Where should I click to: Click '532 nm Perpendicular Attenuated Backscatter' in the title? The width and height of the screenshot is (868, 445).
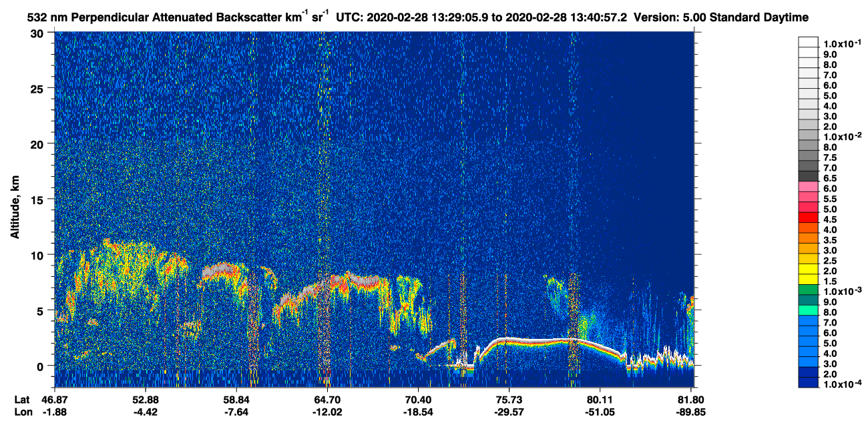155,17
